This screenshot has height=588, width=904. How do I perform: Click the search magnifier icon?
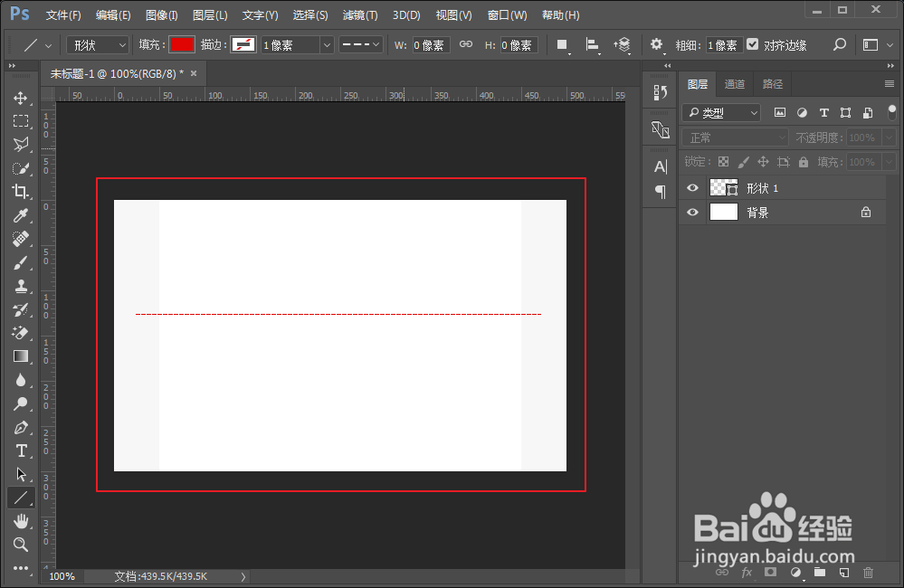[x=840, y=45]
